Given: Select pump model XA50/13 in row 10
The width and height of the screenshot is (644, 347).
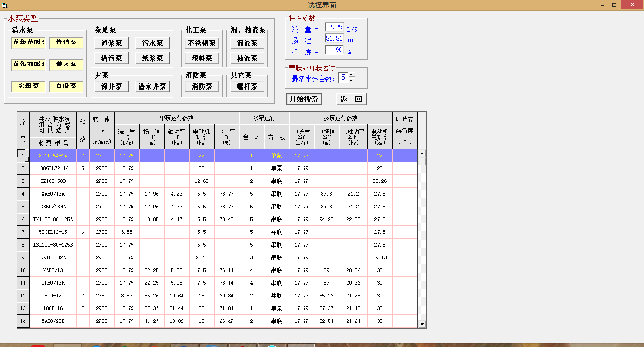Looking at the screenshot, I should coord(53,270).
